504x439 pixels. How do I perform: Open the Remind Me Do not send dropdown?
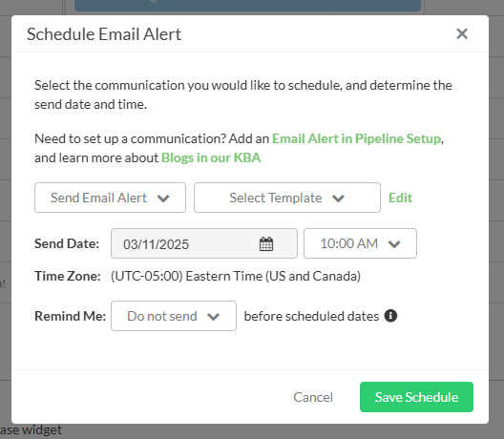coord(174,316)
